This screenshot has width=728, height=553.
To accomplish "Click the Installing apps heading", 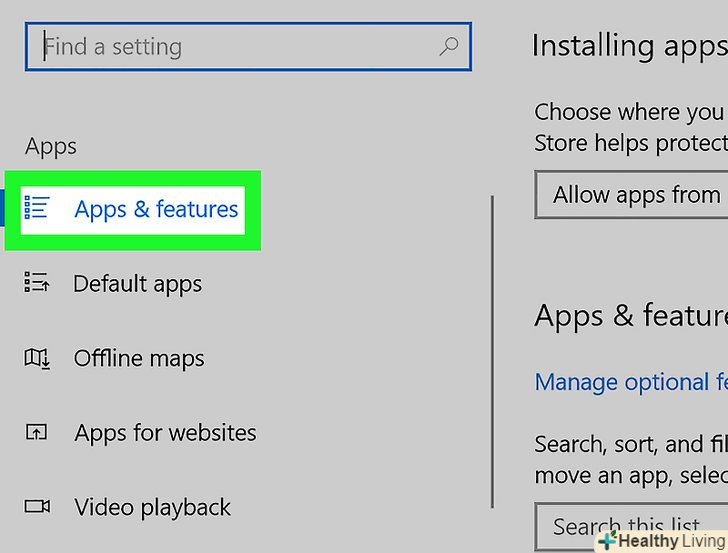I will click(x=629, y=45).
